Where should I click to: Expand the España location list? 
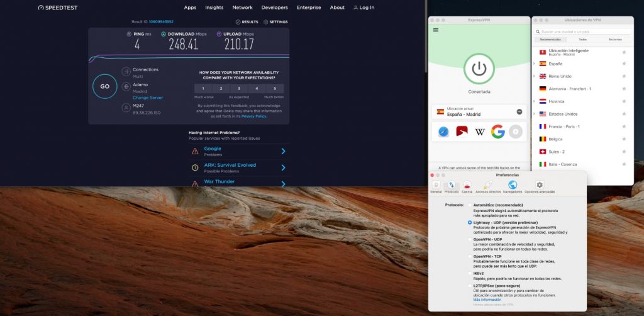534,64
